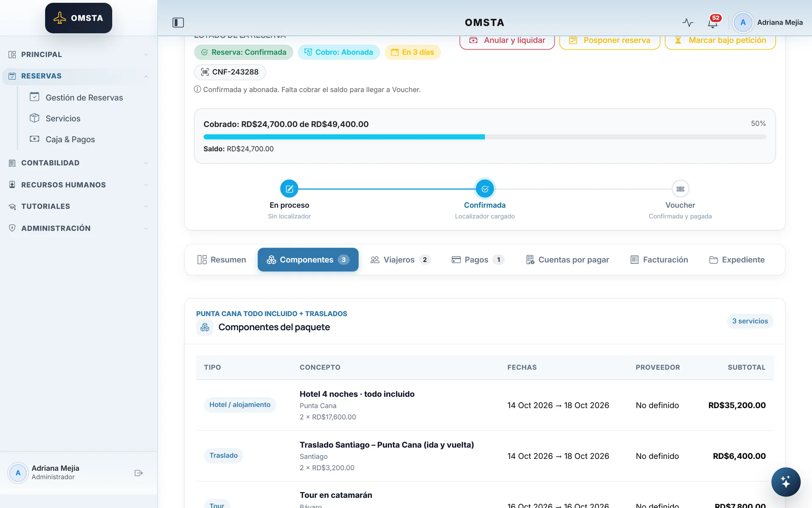Click subtotal RD$35,200.00 cell
The image size is (812, 508).
point(737,405)
